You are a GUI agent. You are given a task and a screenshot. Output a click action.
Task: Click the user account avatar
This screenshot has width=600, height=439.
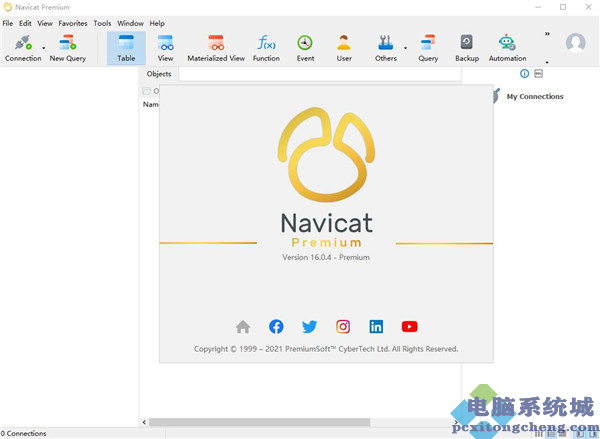pyautogui.click(x=576, y=43)
